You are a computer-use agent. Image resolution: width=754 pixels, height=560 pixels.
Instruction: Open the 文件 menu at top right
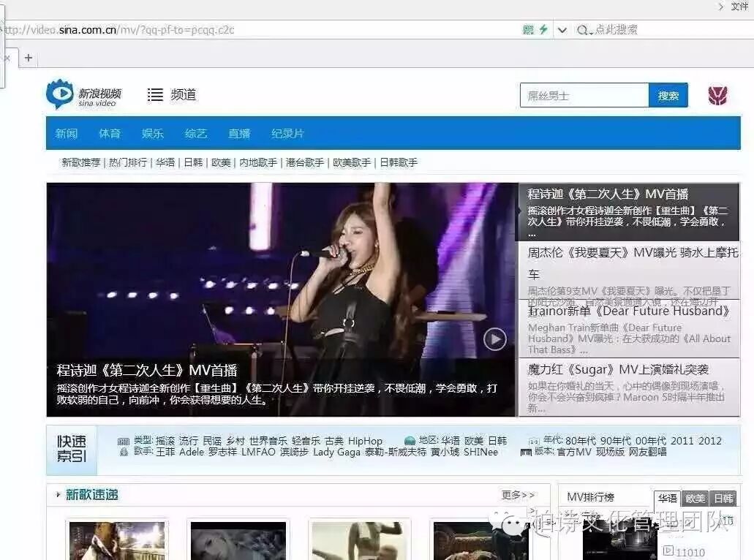click(739, 7)
